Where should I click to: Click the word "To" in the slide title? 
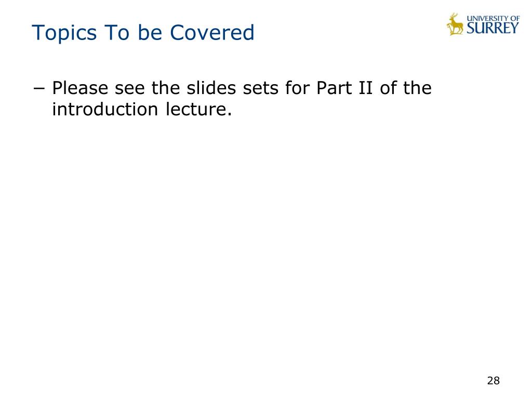(117, 33)
